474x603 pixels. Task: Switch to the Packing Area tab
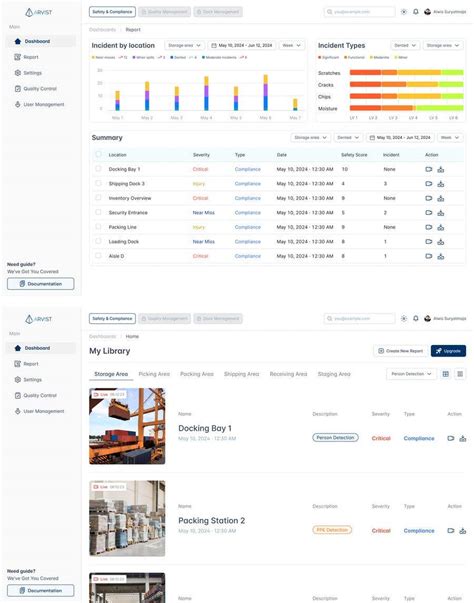[197, 374]
